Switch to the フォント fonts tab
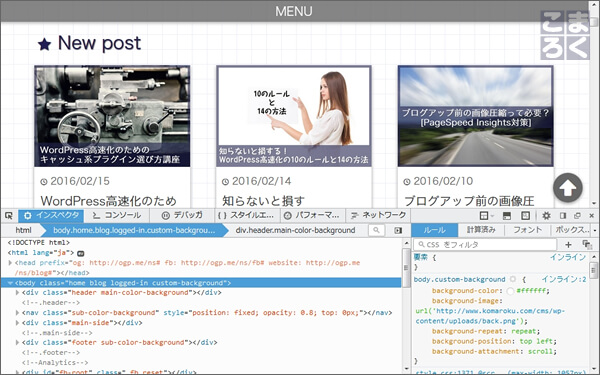 527,230
